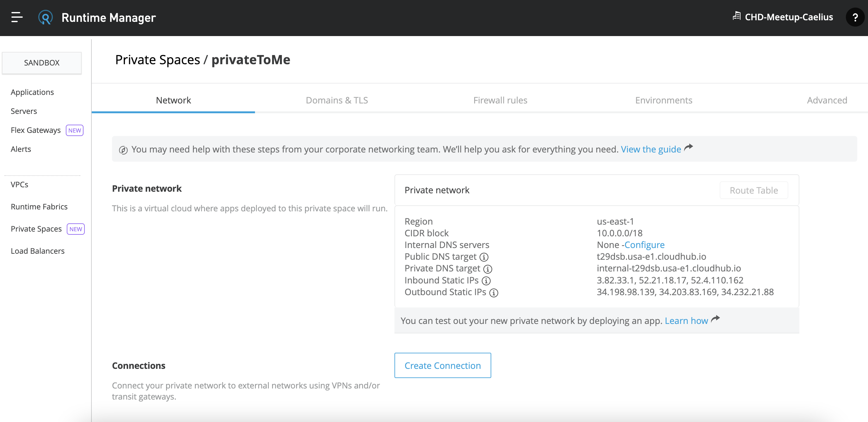Click the organization building icon
Viewport: 868px width, 422px height.
click(x=737, y=16)
